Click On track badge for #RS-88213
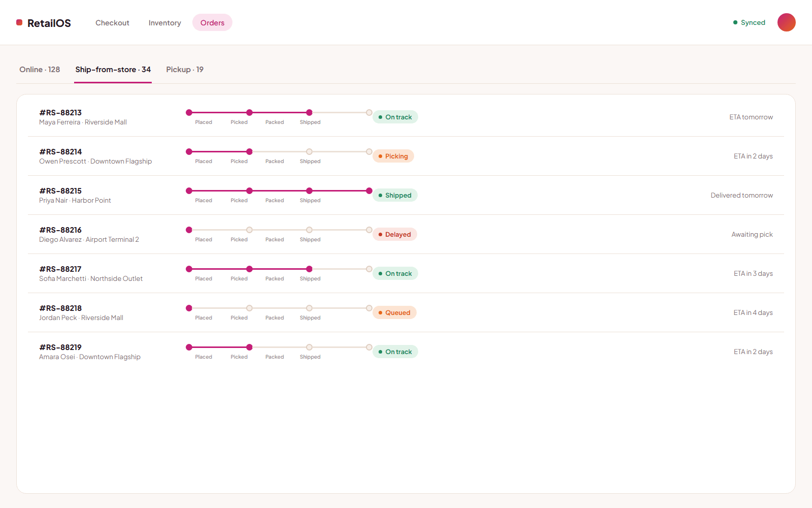812x508 pixels. point(395,117)
